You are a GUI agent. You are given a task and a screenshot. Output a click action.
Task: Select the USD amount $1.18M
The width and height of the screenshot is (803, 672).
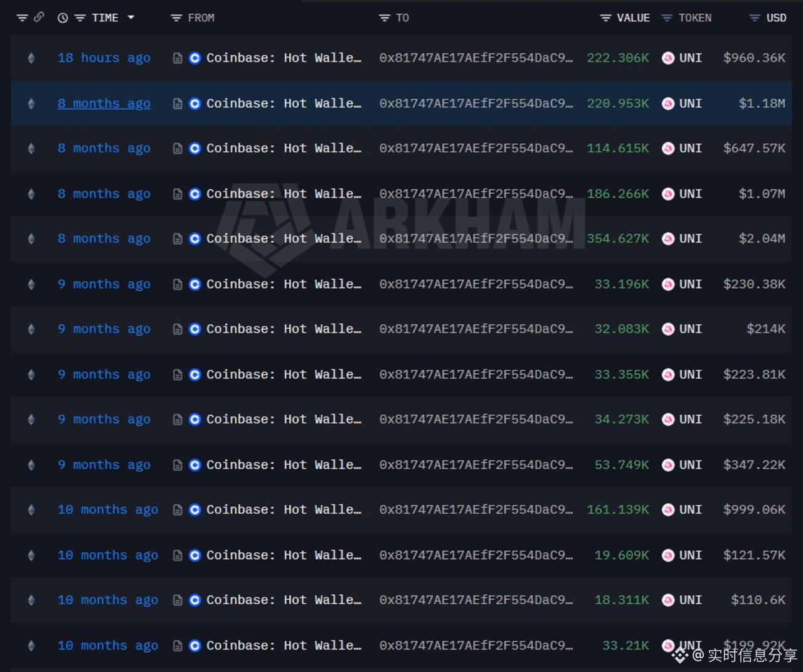pyautogui.click(x=762, y=104)
